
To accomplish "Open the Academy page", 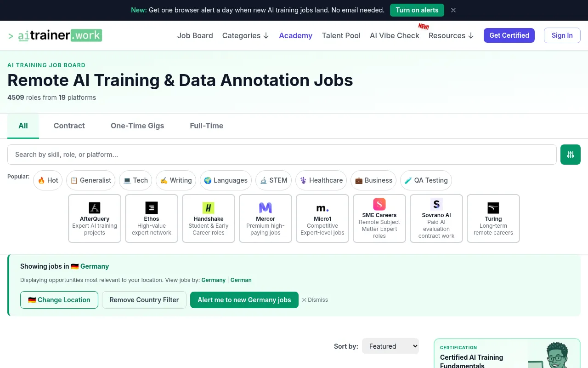I will tap(296, 35).
